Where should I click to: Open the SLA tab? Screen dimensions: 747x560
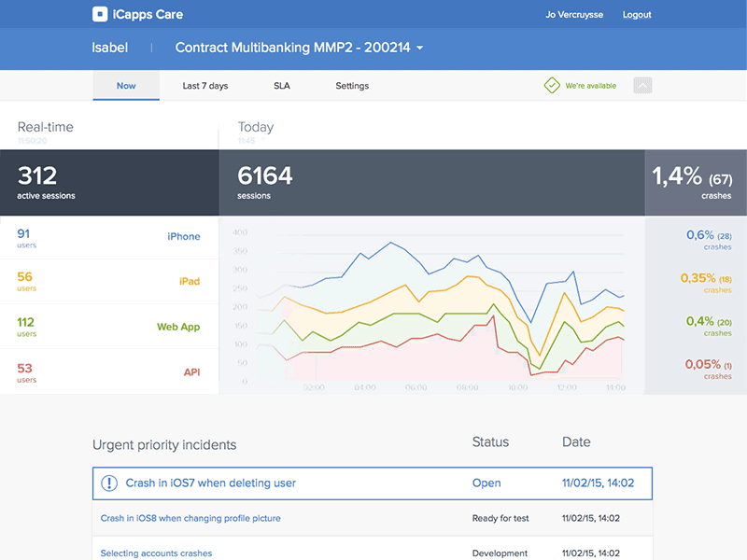[281, 85]
